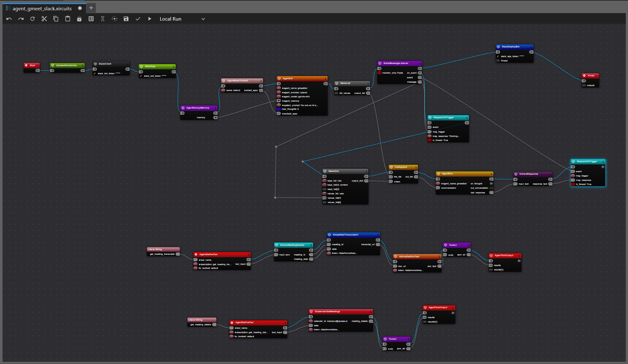
Task: Select the blue SlackDeployBot node header
Action: coord(515,47)
